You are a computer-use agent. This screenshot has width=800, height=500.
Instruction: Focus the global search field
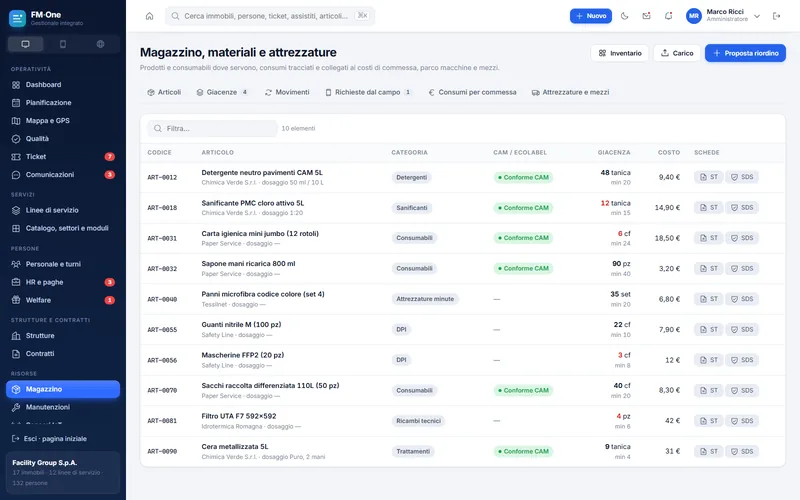coord(270,16)
